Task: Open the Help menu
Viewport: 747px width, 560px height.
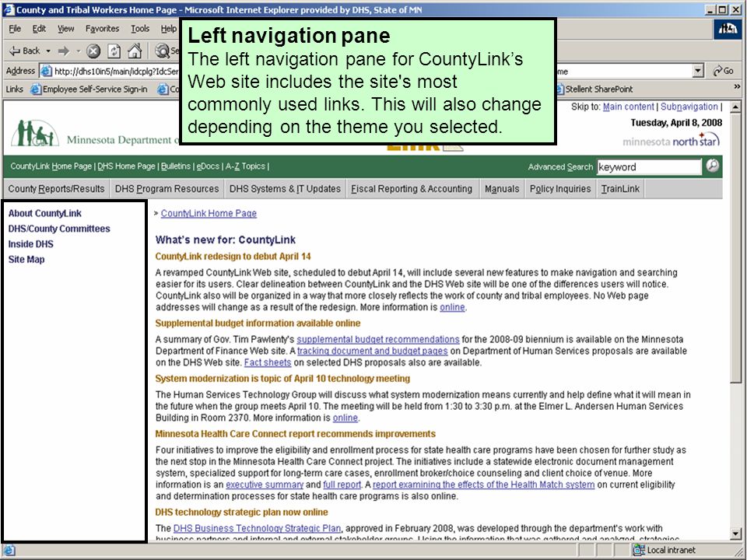Action: coord(168,29)
